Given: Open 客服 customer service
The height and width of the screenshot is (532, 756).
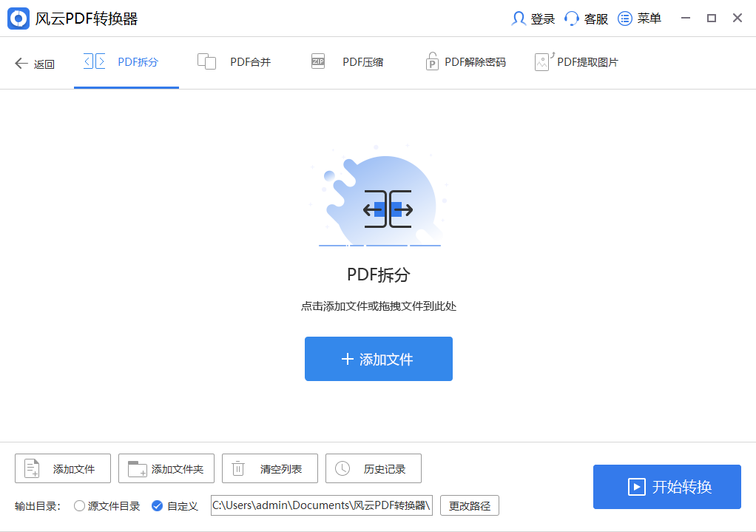Looking at the screenshot, I should [x=596, y=18].
